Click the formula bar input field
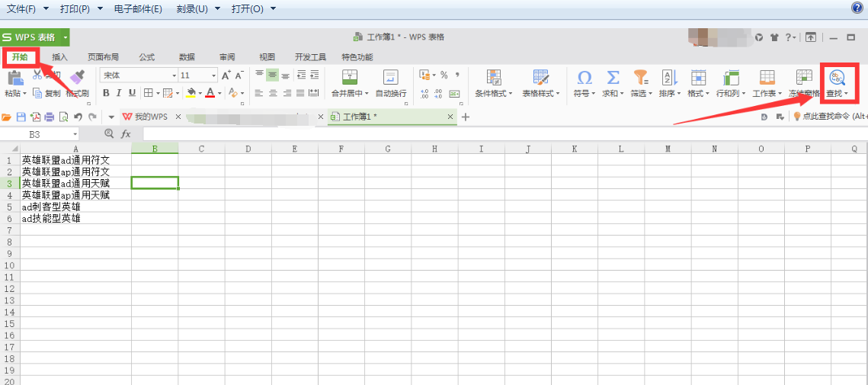Image resolution: width=868 pixels, height=385 pixels. pyautogui.click(x=504, y=134)
